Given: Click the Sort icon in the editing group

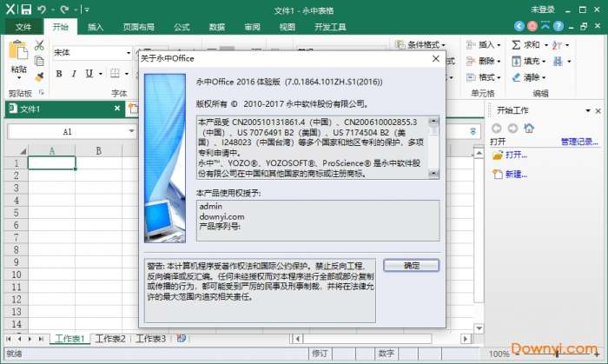Looking at the screenshot, I should (x=558, y=45).
